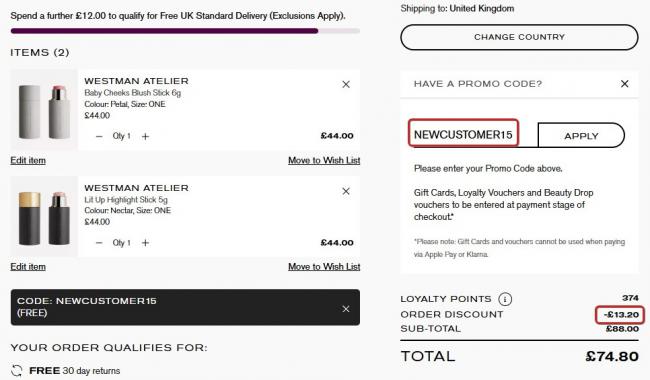Open the loyalty points info icon
650x380 pixels.
tap(505, 299)
